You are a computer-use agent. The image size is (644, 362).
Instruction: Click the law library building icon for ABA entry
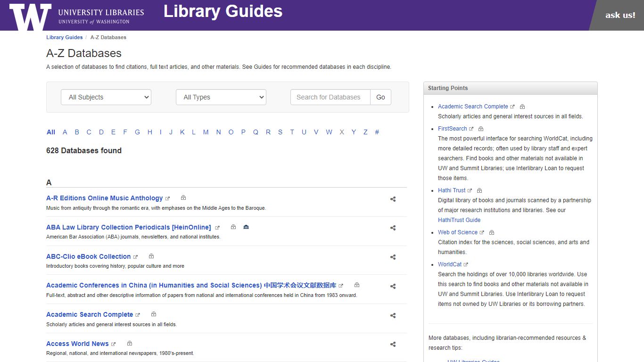click(x=246, y=227)
